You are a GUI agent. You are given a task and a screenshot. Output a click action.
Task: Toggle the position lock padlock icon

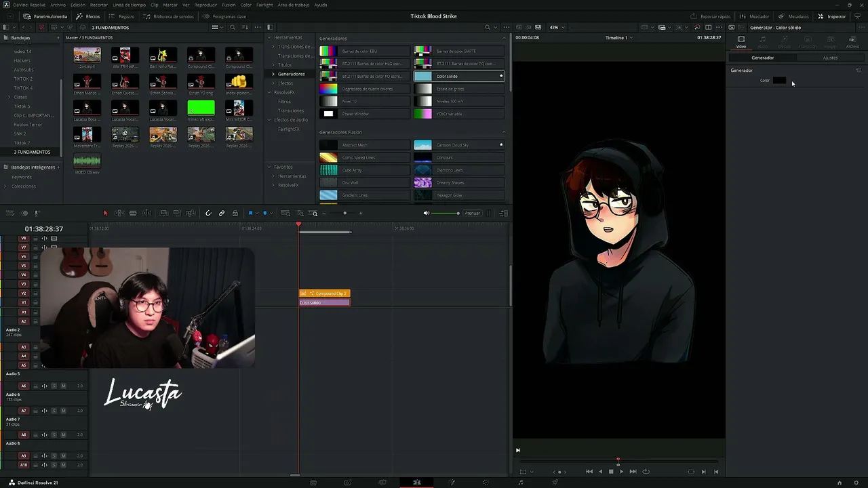tap(235, 213)
